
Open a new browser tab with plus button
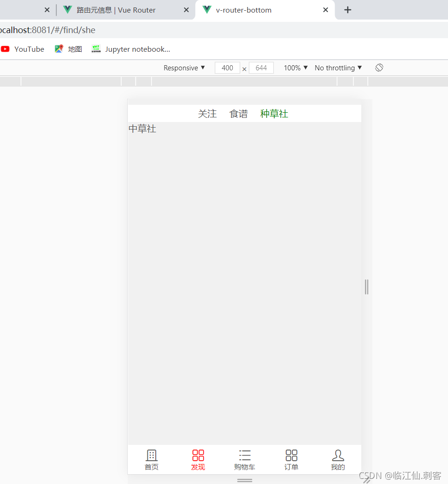point(348,10)
